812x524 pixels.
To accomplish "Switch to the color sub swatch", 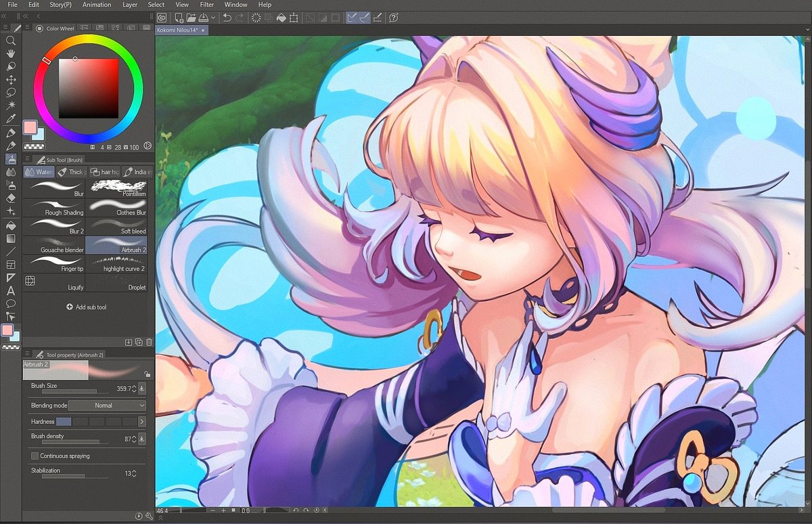I will click(39, 133).
